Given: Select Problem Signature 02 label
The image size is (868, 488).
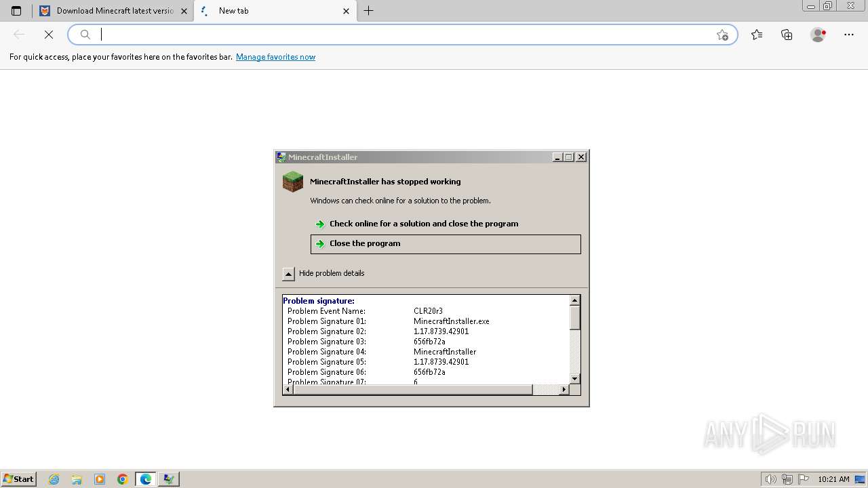Looking at the screenshot, I should [x=327, y=331].
